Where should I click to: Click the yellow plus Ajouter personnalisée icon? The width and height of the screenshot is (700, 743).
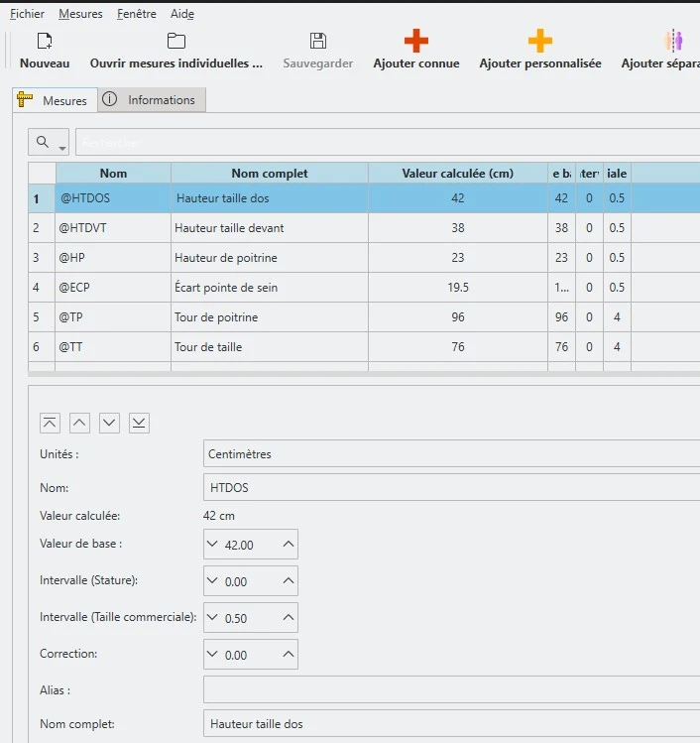[x=539, y=42]
